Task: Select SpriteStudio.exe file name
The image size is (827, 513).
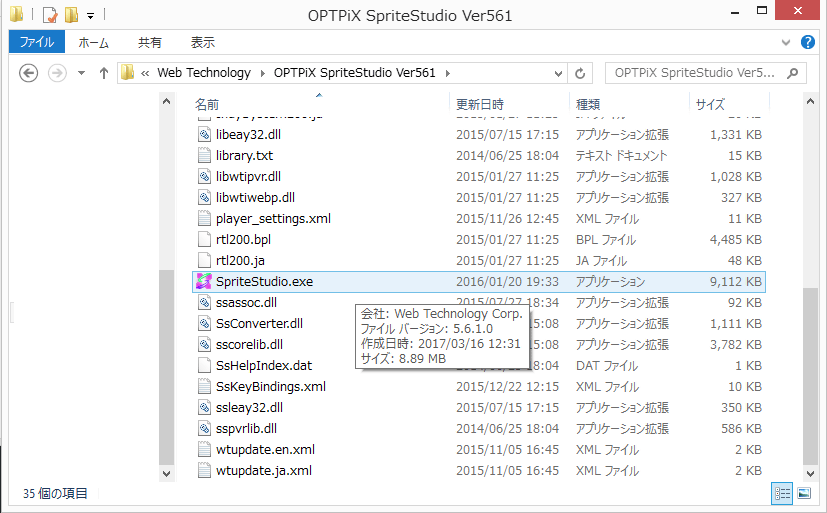Action: click(x=264, y=282)
